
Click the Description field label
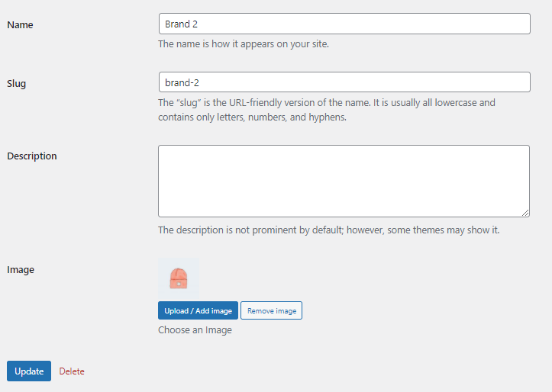32,156
